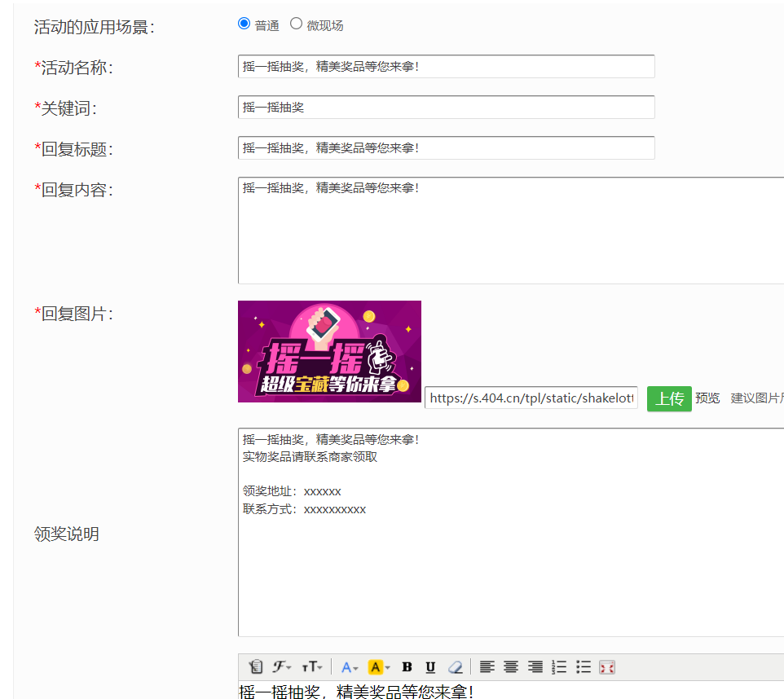Screen dimensions: 784x699
Task: Open the font size dropdown
Action: (x=312, y=667)
